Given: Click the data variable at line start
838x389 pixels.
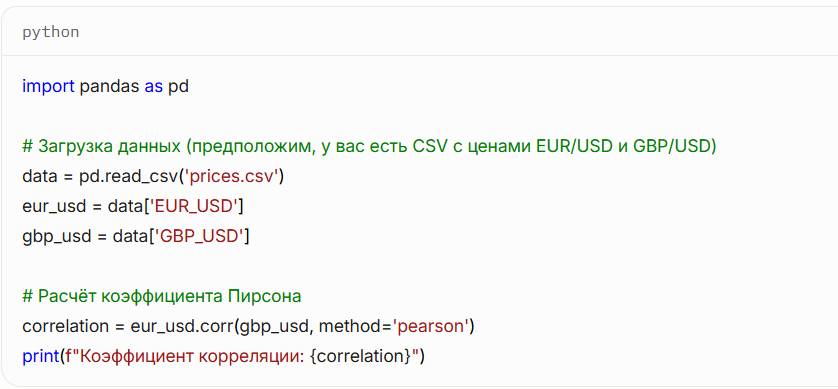Looking at the screenshot, I should [x=40, y=176].
